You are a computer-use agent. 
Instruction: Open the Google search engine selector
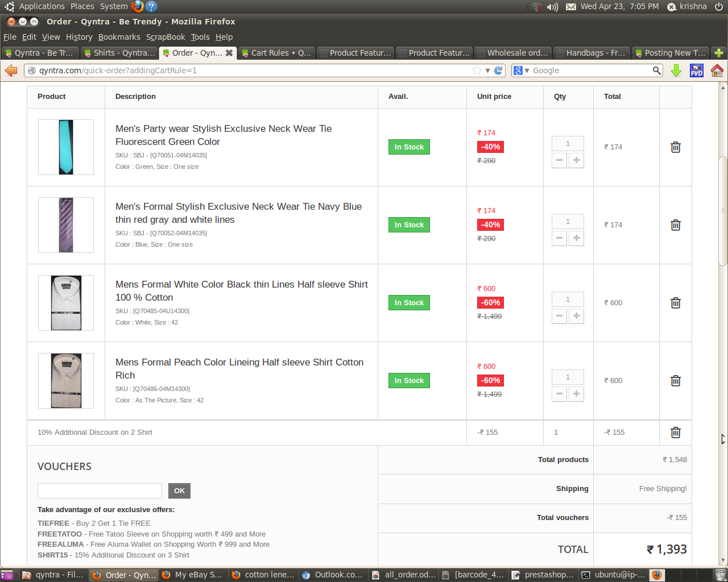point(521,70)
